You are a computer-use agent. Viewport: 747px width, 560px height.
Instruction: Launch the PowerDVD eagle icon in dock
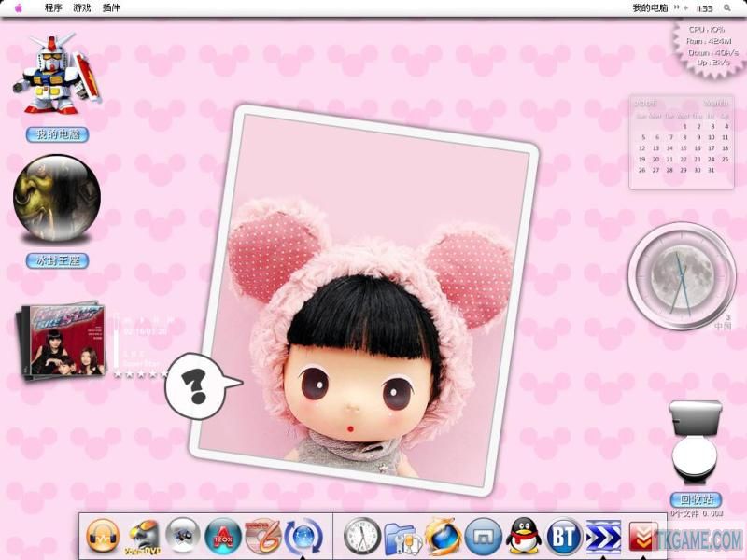[144, 538]
